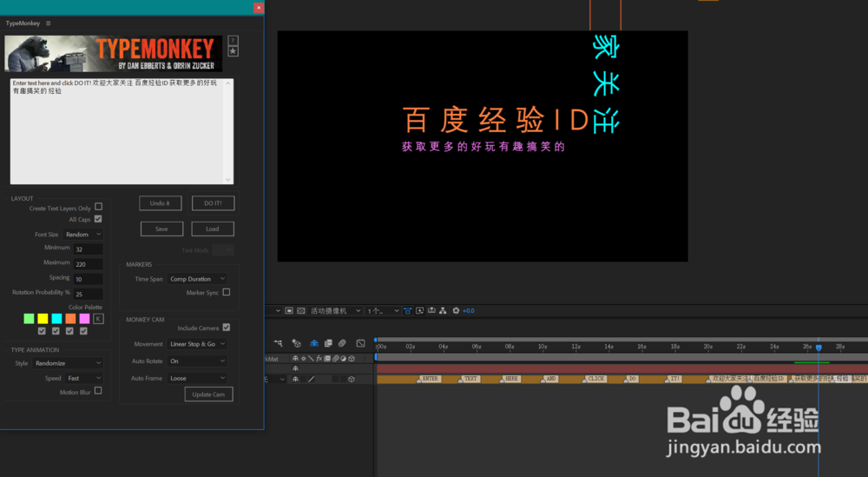This screenshot has height=477, width=868.
Task: Enable motion blur icon in timeline header
Action: pyautogui.click(x=342, y=343)
